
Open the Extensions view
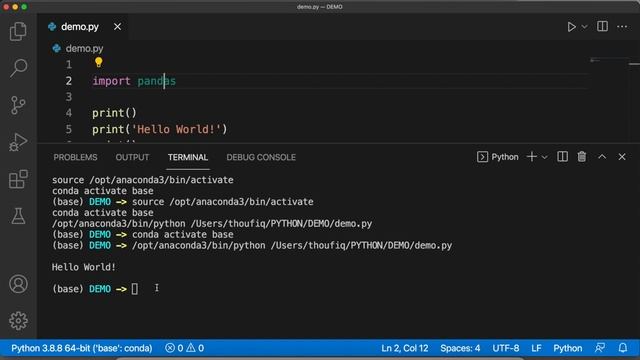(18, 179)
